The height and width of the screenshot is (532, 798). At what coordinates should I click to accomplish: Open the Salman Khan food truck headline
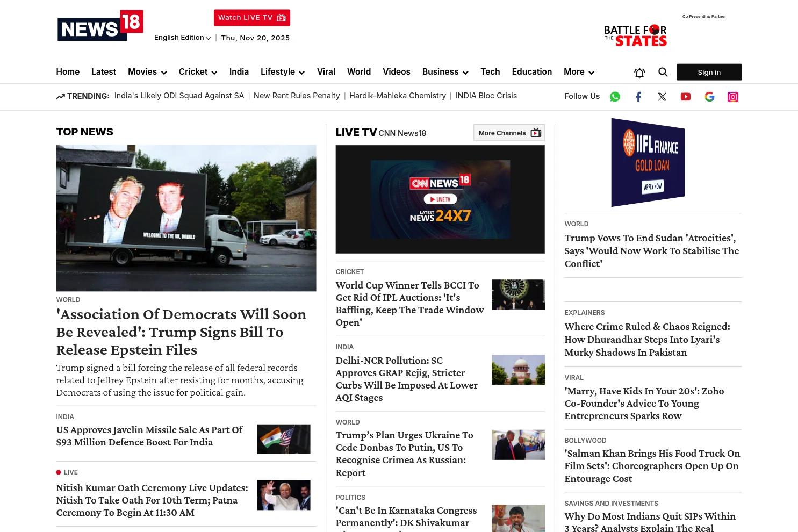[652, 466]
